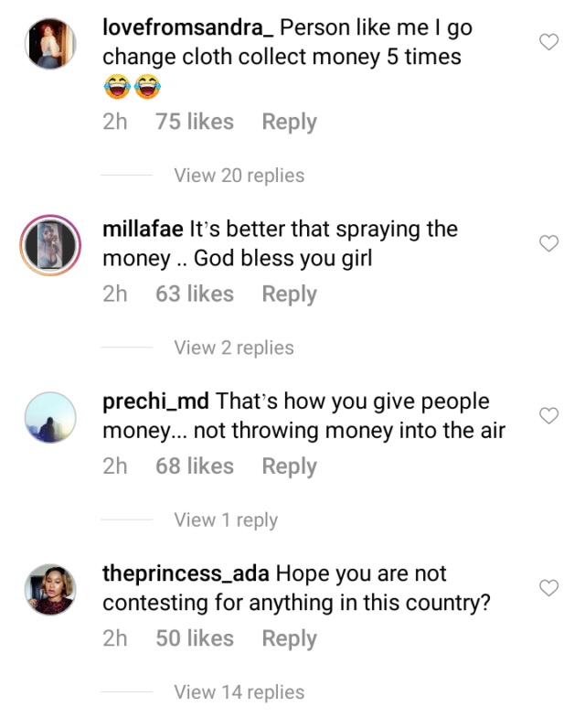Open the theprincess_ada username link
585x728 pixels.
[186, 574]
